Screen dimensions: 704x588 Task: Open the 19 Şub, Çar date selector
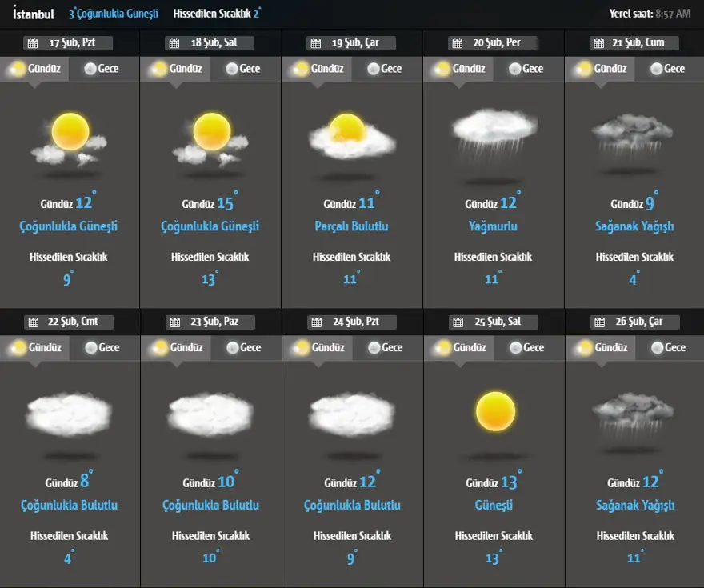coord(351,43)
